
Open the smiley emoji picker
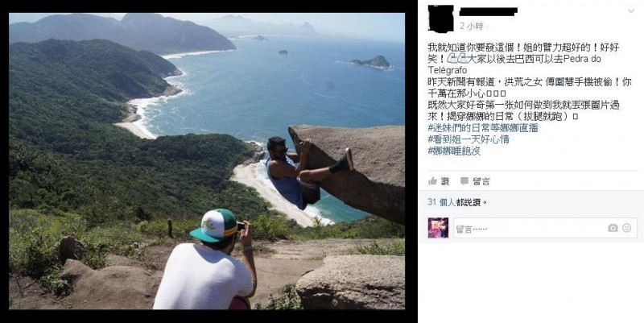(x=627, y=228)
